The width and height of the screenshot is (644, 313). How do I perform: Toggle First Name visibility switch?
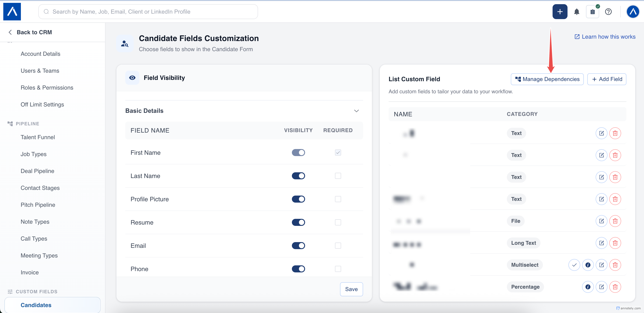[298, 153]
